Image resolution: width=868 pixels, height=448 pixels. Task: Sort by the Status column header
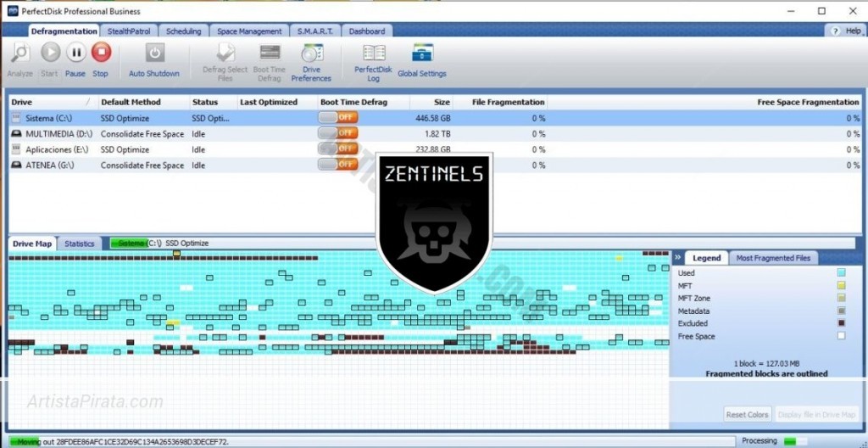213,102
